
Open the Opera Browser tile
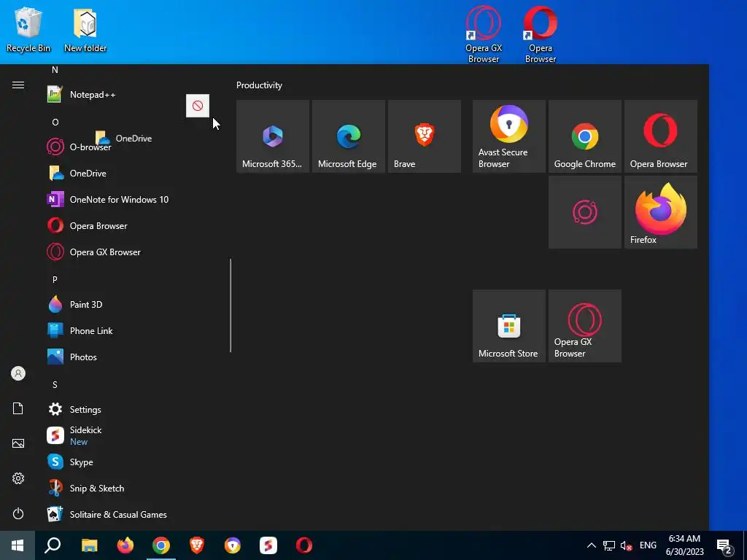click(661, 136)
